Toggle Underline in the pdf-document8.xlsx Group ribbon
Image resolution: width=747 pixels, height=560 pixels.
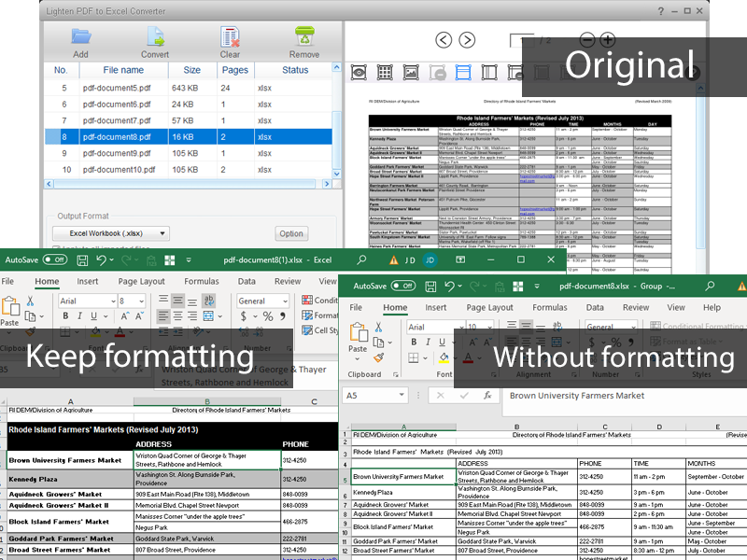click(443, 342)
